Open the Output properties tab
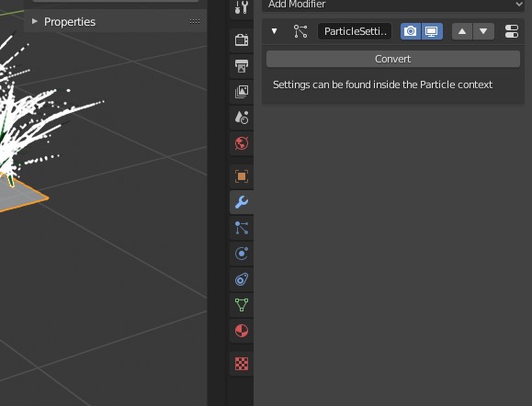The image size is (532, 406). pos(242,66)
